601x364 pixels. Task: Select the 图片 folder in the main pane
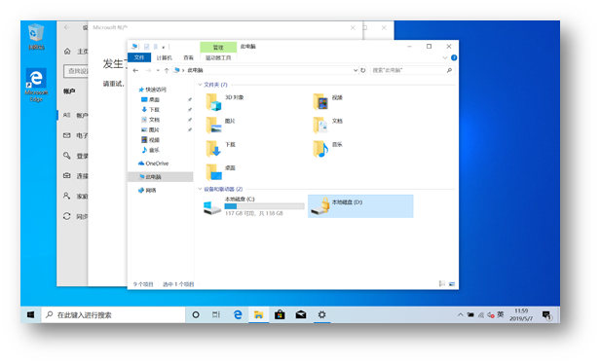point(220,126)
